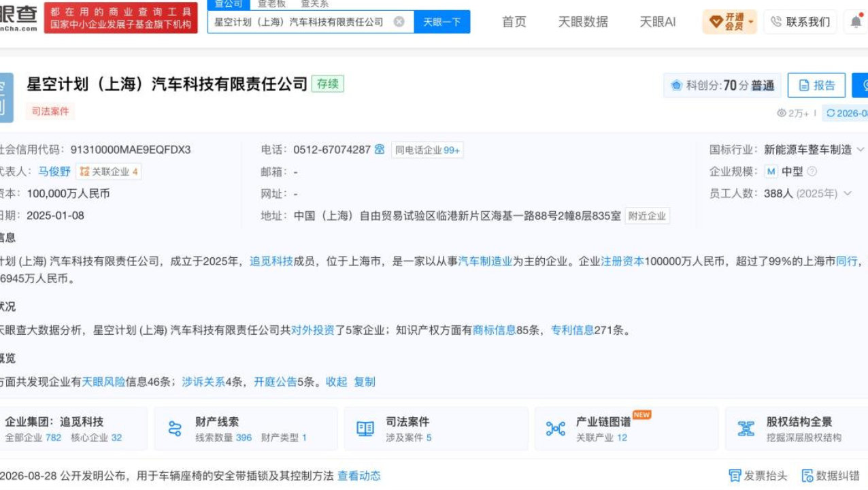This screenshot has height=490, width=868.
Task: Click the 新能源车整车制造 industry text
Action: 808,150
